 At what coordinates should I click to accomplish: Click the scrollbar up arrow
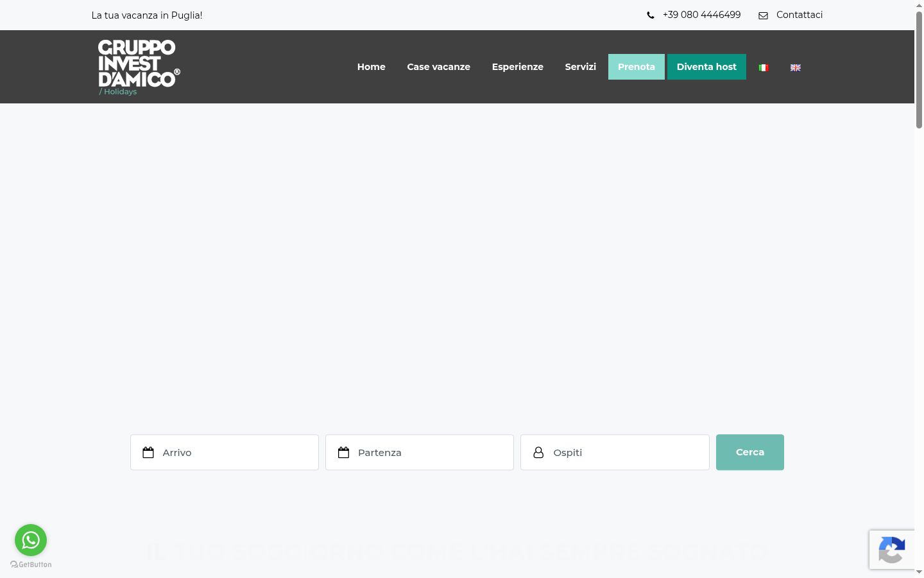click(x=919, y=5)
